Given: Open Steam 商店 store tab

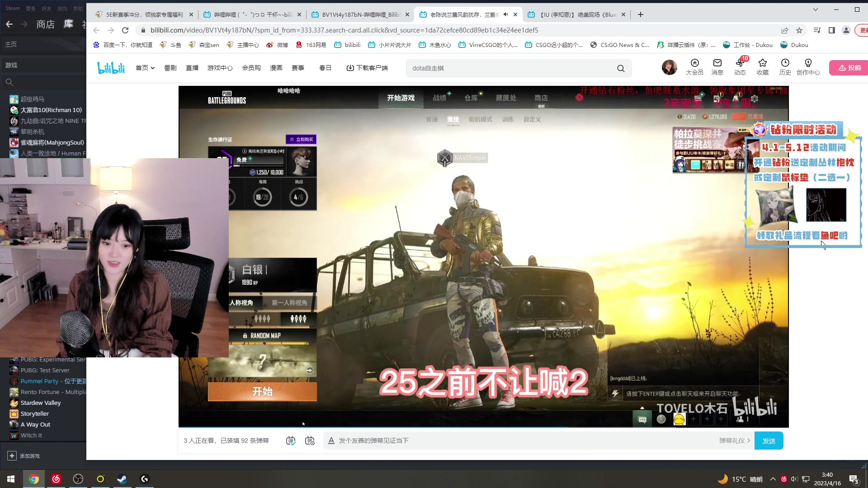Looking at the screenshot, I should [46, 24].
